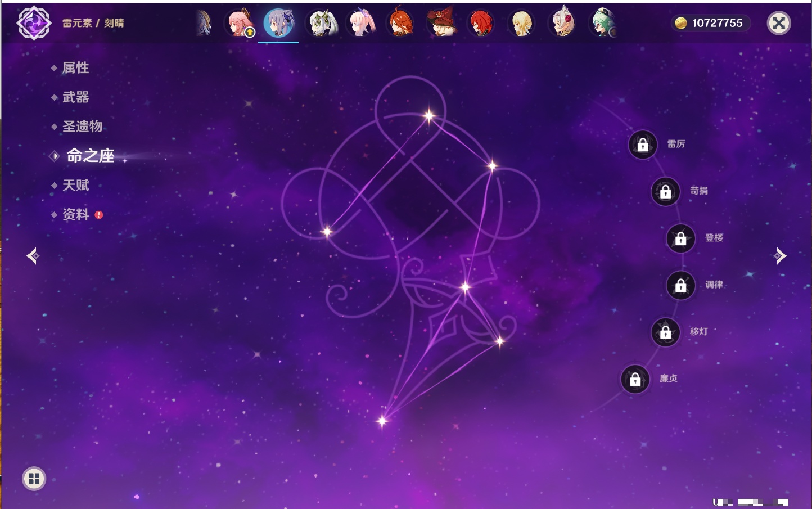Click the upgrade arrow badge on pink-haired portrait

(x=250, y=33)
